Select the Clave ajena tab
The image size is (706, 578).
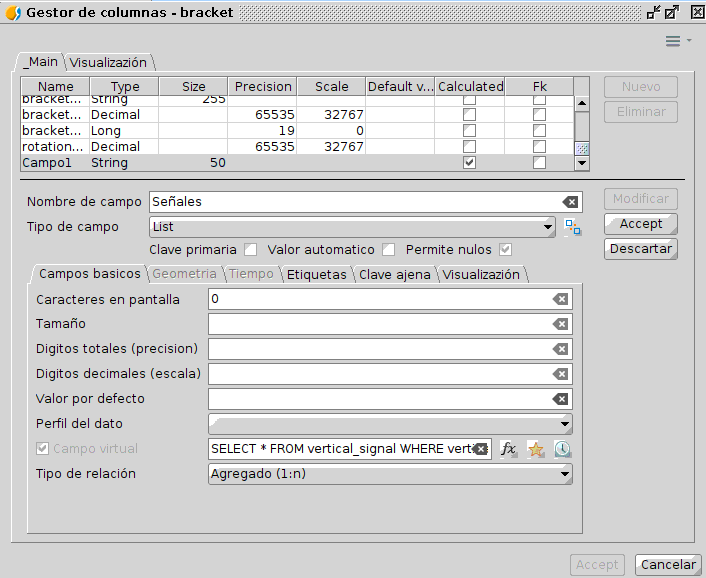click(394, 275)
